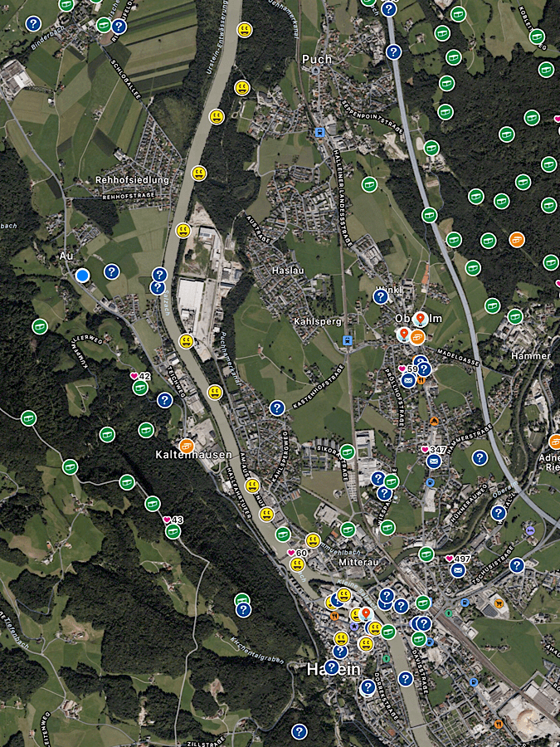Open the cache with 42 favorite points

140,388
